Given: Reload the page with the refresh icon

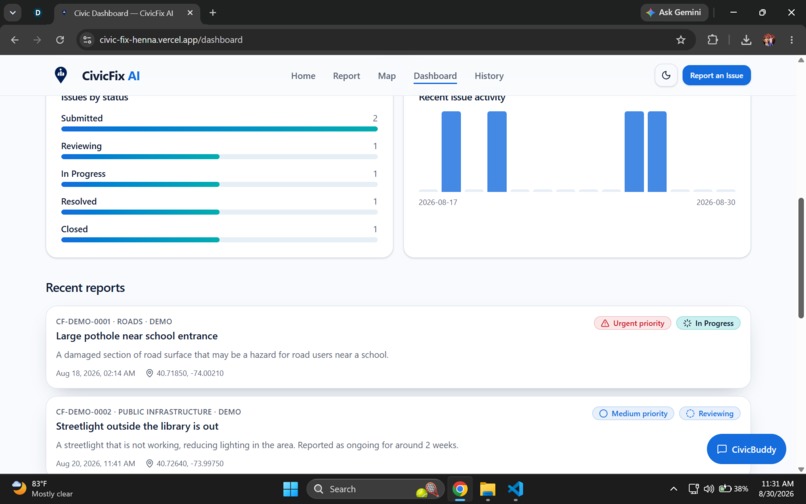Looking at the screenshot, I should (x=60, y=40).
